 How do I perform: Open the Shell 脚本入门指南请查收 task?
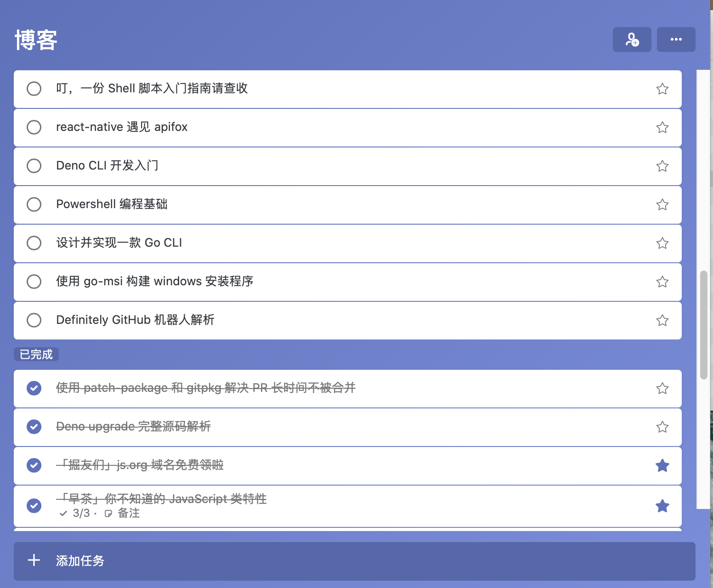[348, 89]
